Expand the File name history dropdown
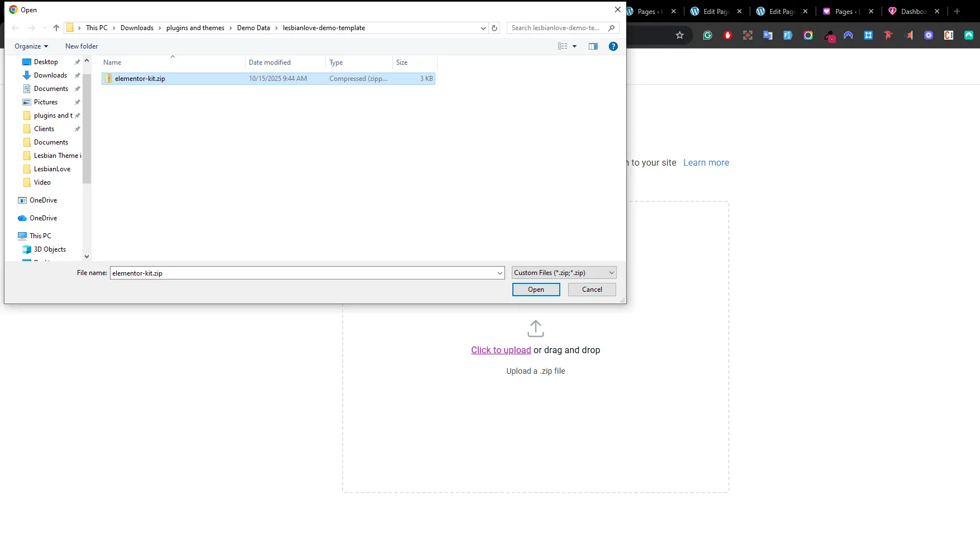Screen dimensions: 980x535 pos(499,273)
